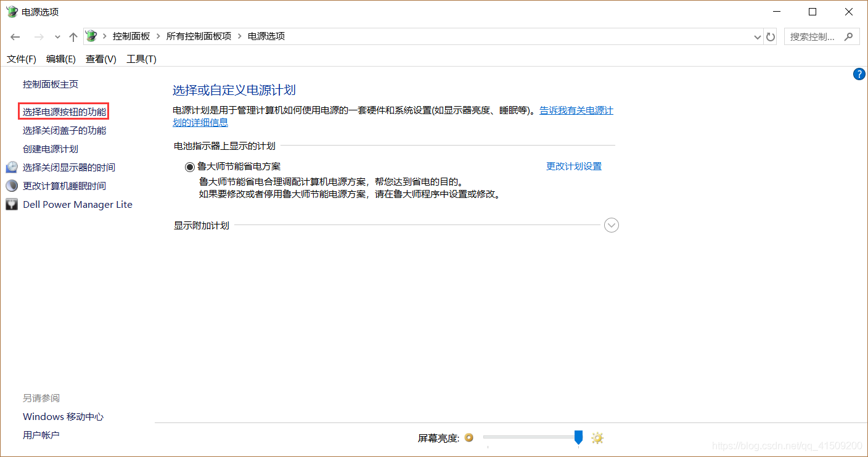868x457 pixels.
Task: Click the Dell Power Manager Lite icon
Action: pyautogui.click(x=12, y=204)
